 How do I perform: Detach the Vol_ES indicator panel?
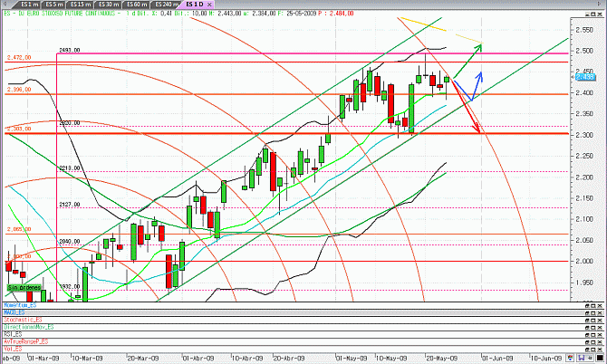pyautogui.click(x=587, y=349)
